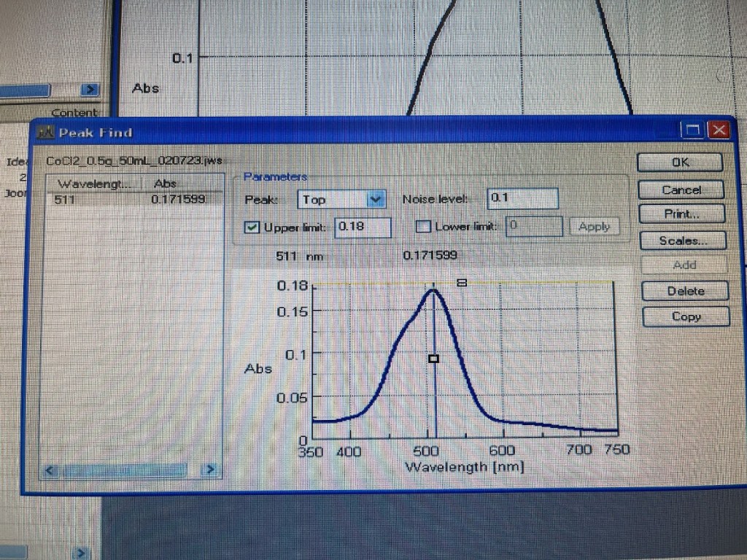Open the Scales... settings
The image size is (747, 560).
point(683,240)
